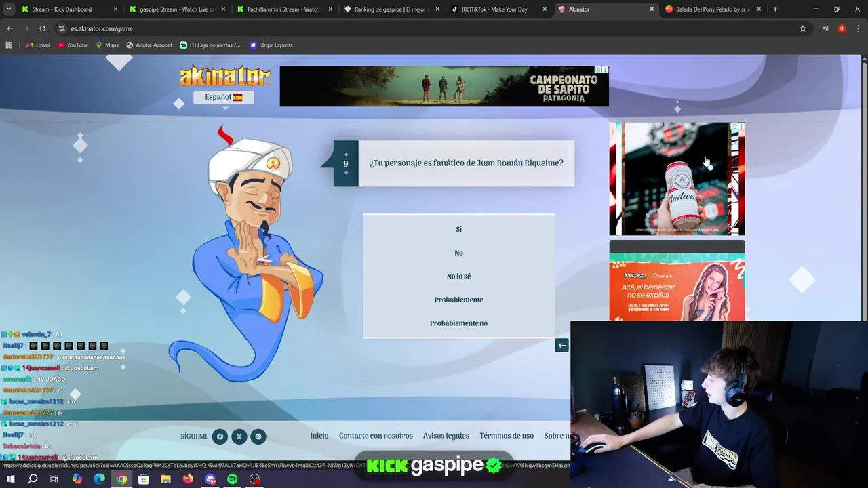This screenshot has width=868, height=488.
Task: Open the tab search dropdown arrow
Action: (7, 9)
